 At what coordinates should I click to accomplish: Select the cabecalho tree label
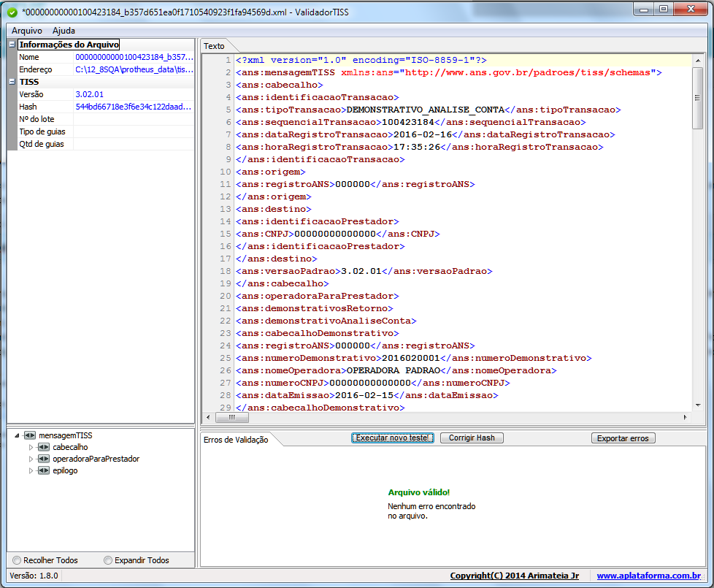tap(70, 447)
